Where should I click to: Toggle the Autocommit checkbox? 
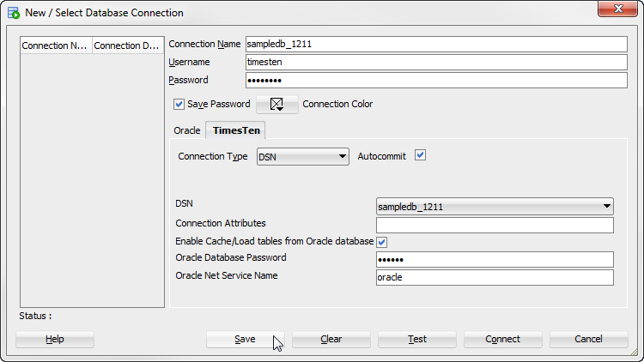pyautogui.click(x=420, y=155)
